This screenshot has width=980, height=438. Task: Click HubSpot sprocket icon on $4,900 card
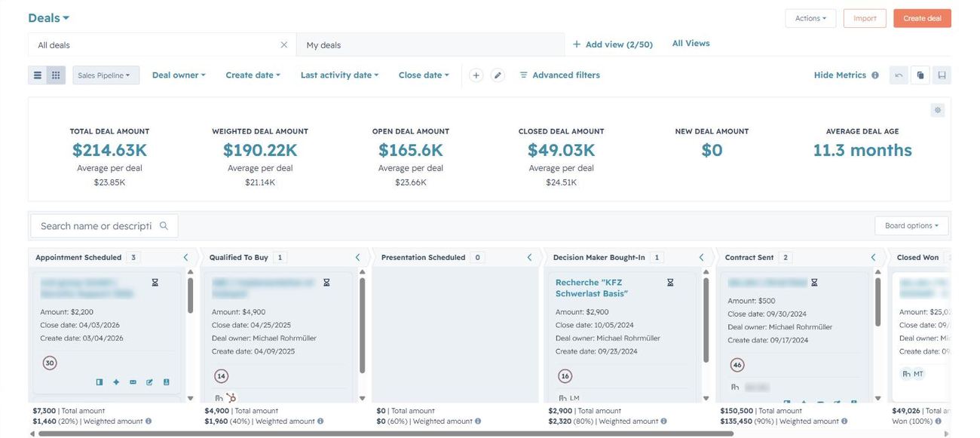[x=231, y=398]
